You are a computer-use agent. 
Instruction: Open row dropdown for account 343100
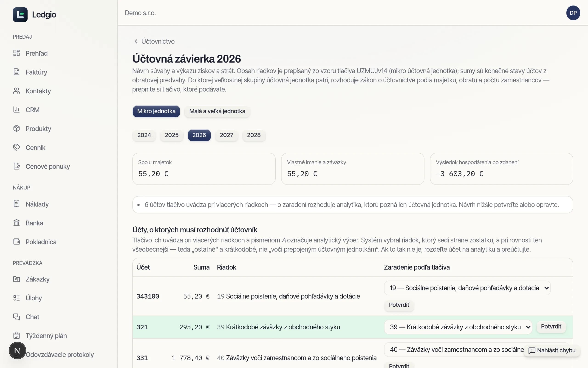467,288
